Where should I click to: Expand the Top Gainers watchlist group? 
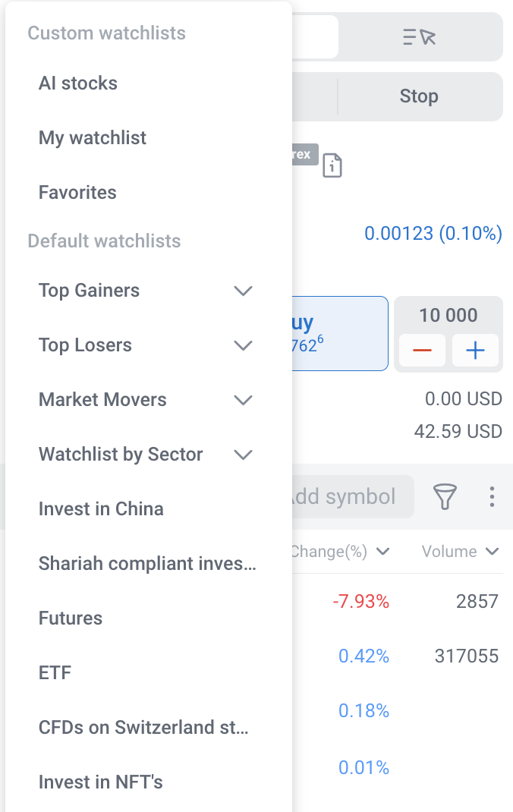coord(242,291)
